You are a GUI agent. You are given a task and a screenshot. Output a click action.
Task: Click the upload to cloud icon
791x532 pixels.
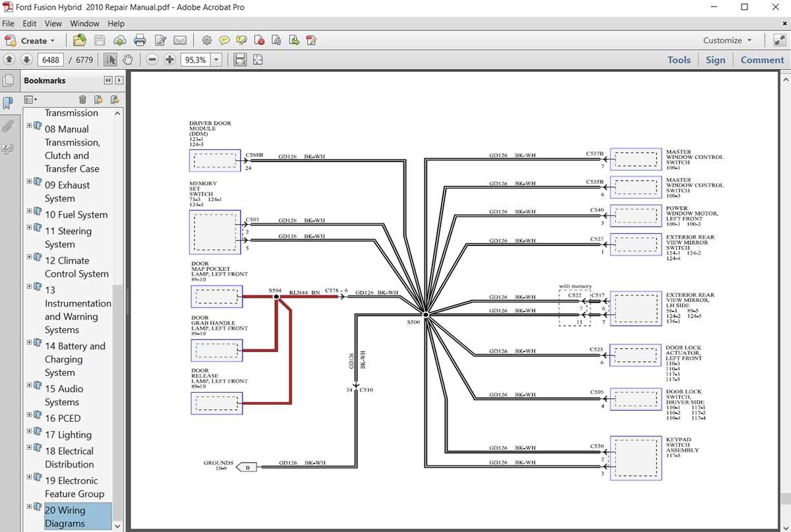pos(119,40)
